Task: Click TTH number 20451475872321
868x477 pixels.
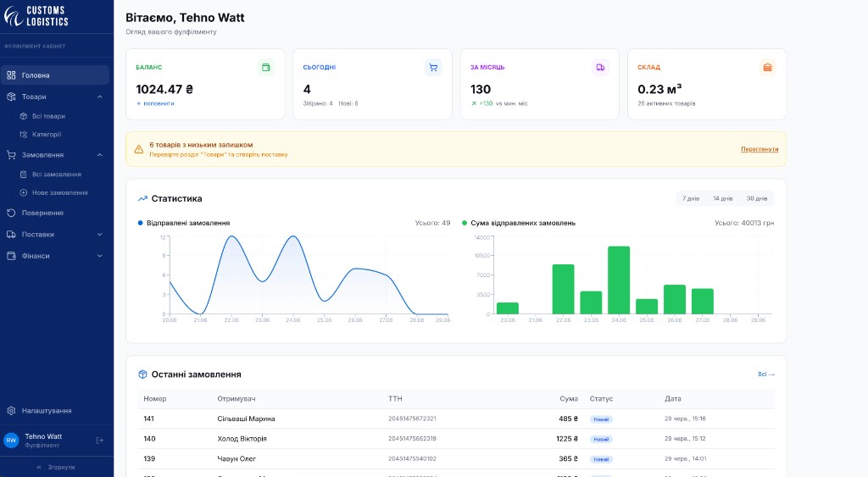Action: tap(412, 419)
